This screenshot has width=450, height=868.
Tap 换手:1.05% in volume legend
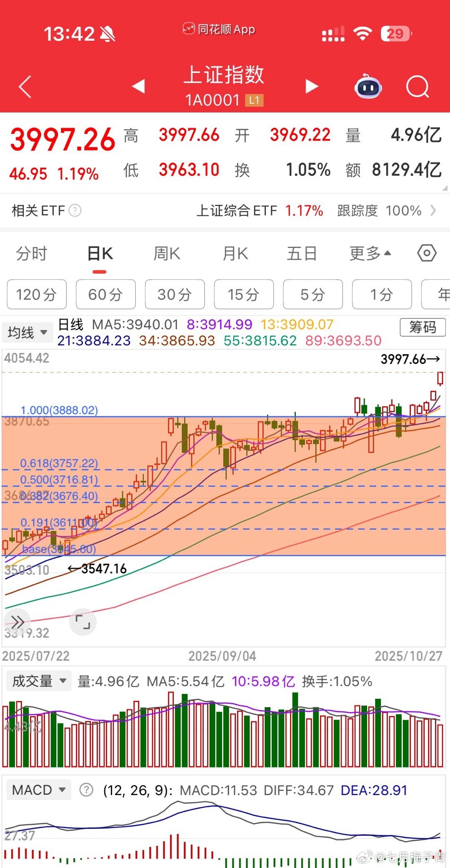coord(337,681)
